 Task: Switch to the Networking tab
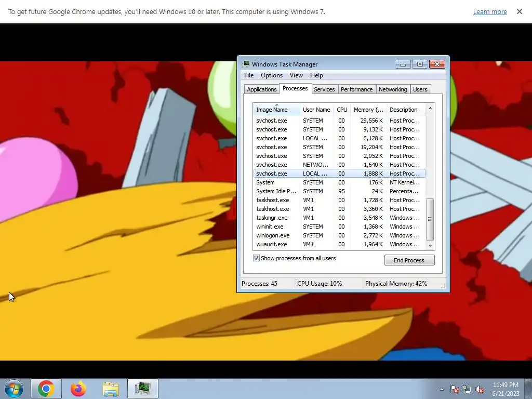click(393, 89)
